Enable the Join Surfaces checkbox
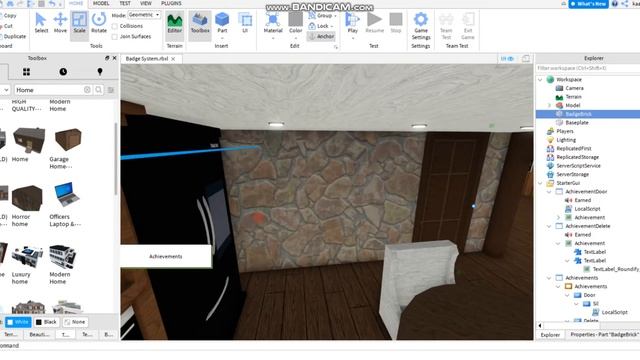The height and width of the screenshot is (360, 640). coord(115,37)
